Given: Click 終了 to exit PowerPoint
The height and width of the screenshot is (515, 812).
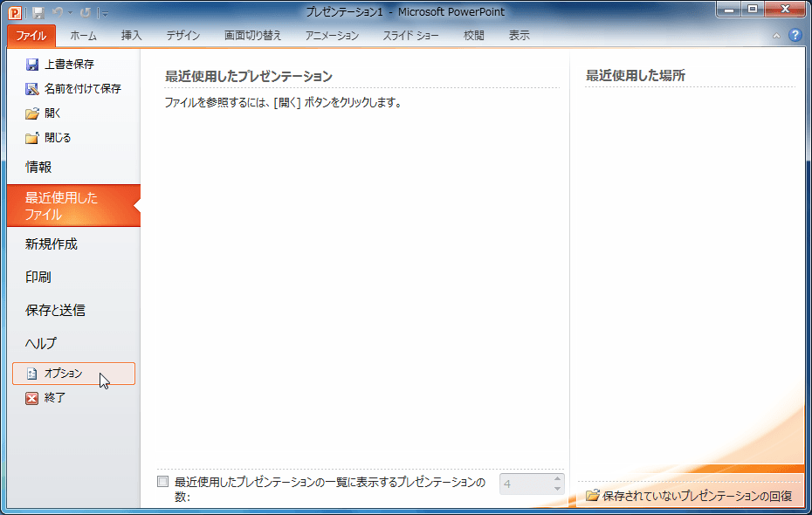Looking at the screenshot, I should coord(73,398).
